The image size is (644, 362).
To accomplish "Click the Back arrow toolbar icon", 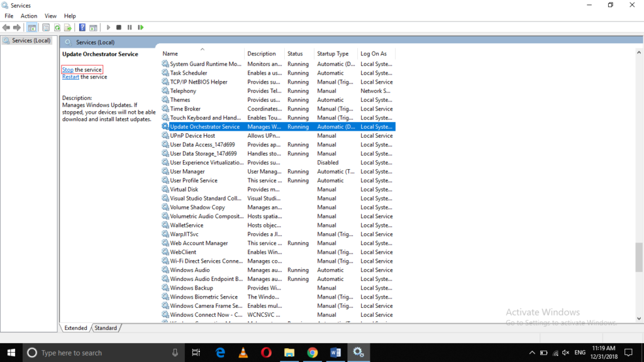I will [6, 28].
